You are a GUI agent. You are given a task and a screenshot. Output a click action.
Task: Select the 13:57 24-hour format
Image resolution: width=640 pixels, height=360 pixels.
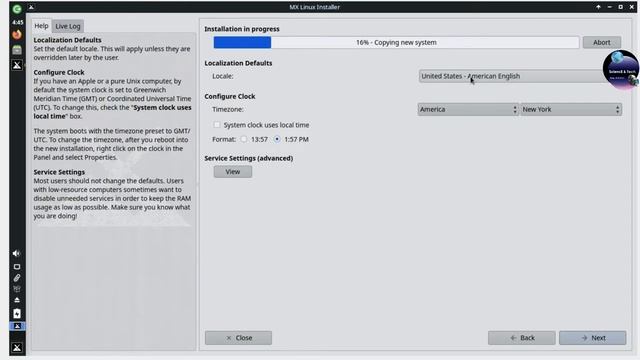point(244,139)
